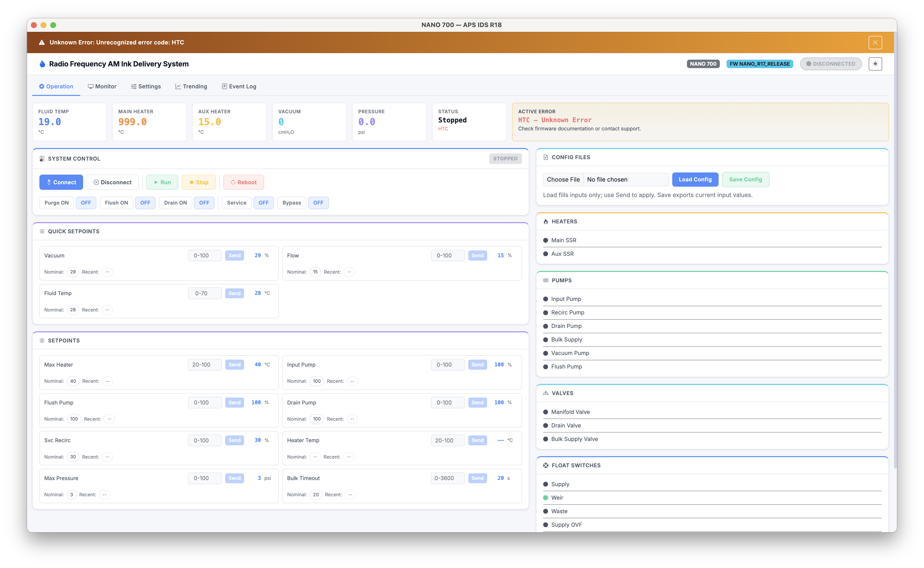Turn on Flush using Flush ON
Screen dimensions: 924x568
[x=116, y=202]
